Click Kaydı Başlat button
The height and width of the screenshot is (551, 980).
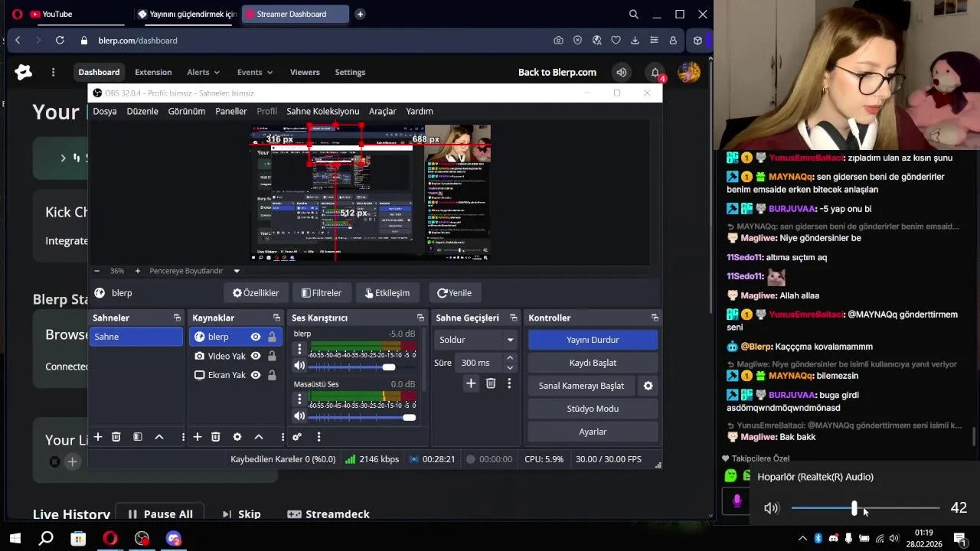pyautogui.click(x=593, y=363)
